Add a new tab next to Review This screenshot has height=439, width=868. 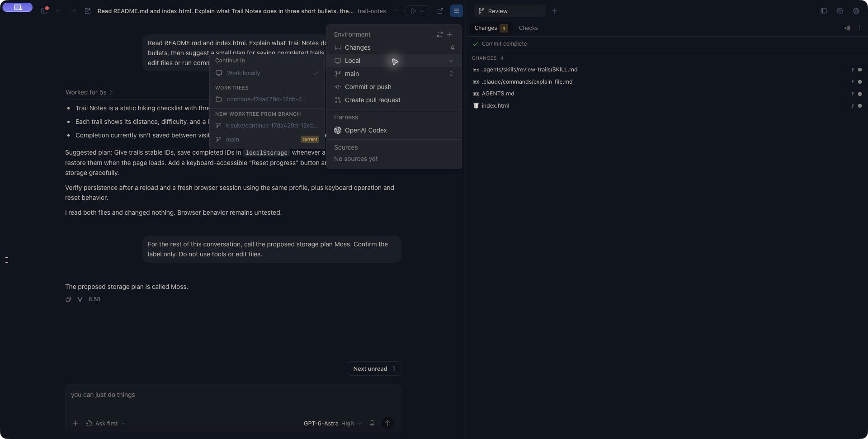[x=554, y=11]
